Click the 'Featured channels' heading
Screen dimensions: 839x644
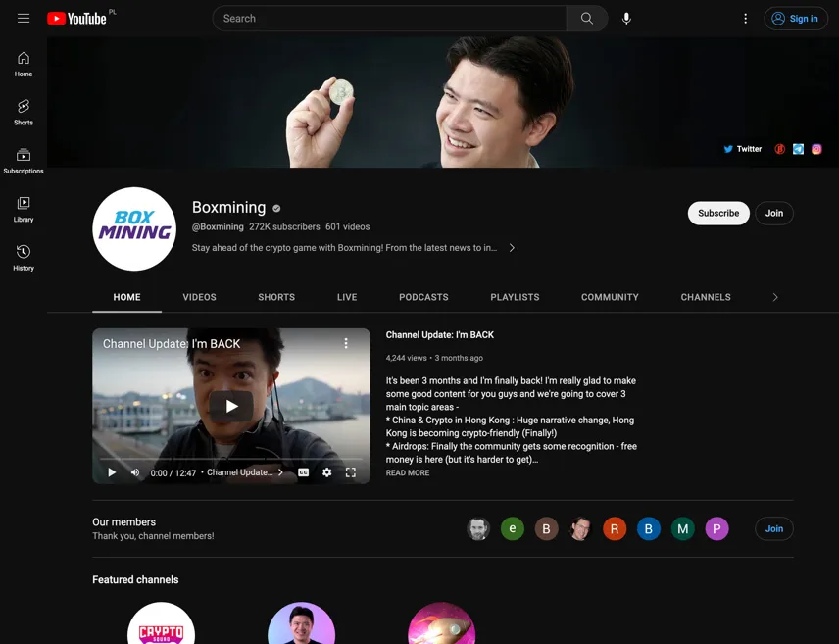135,579
